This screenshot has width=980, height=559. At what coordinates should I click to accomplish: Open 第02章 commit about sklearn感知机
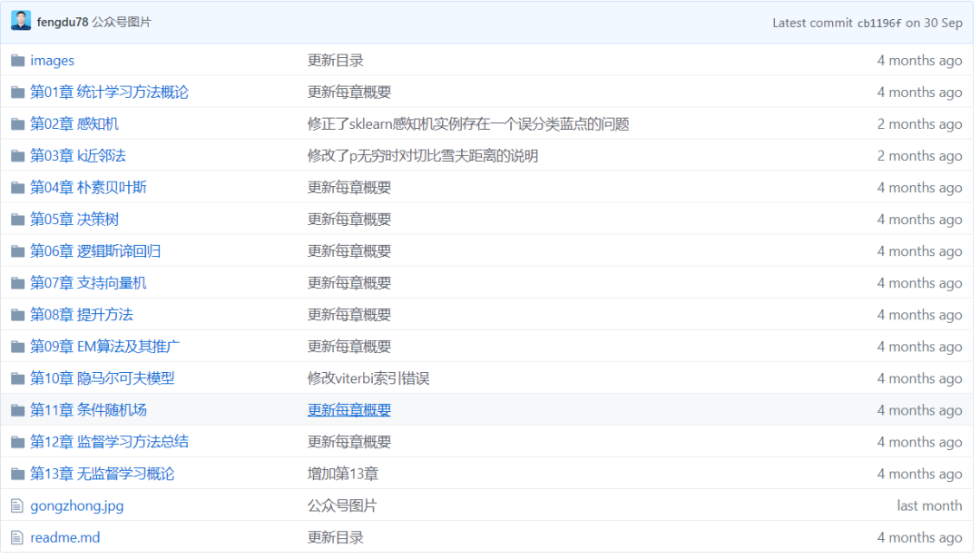point(468,124)
